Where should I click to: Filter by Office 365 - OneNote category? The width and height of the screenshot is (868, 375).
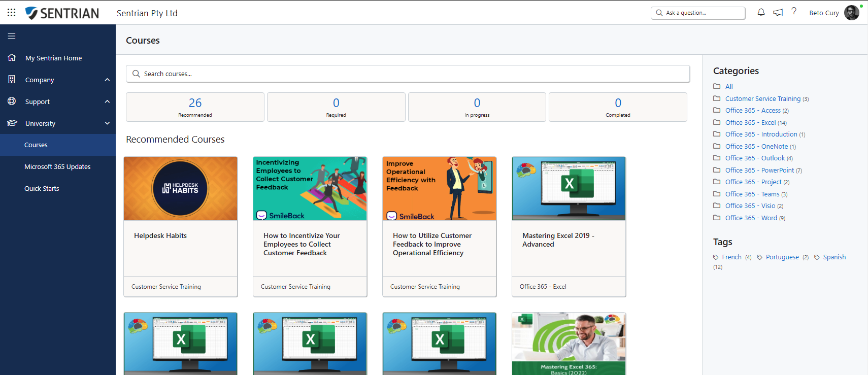click(756, 146)
